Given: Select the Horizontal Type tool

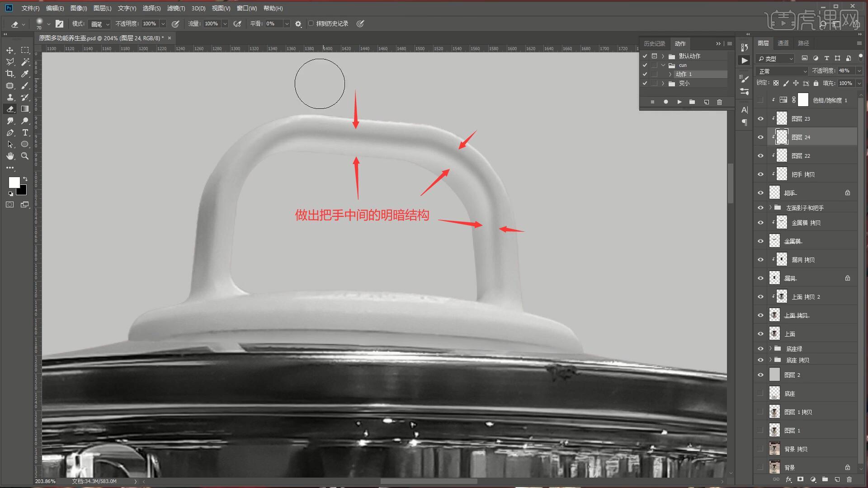Looking at the screenshot, I should pos(25,132).
